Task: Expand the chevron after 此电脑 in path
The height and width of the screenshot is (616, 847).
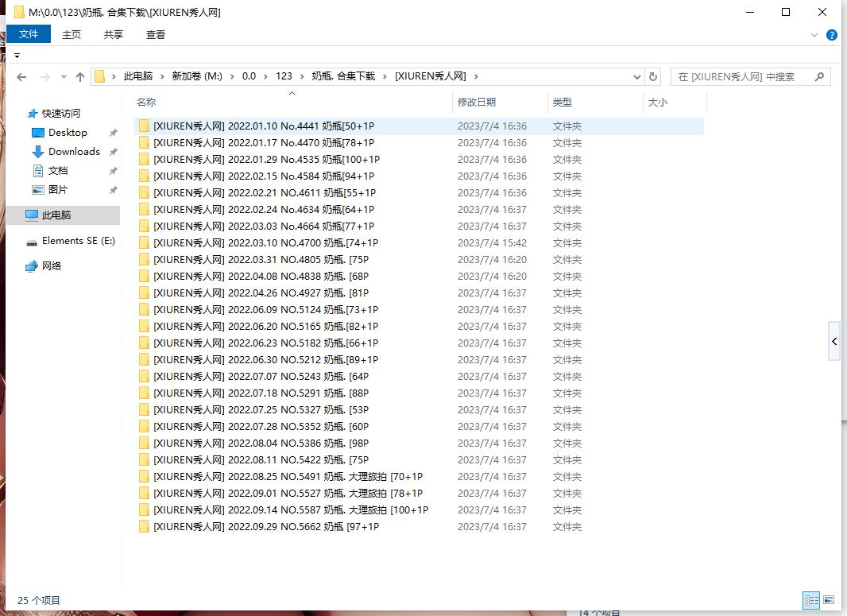Action: tap(162, 77)
